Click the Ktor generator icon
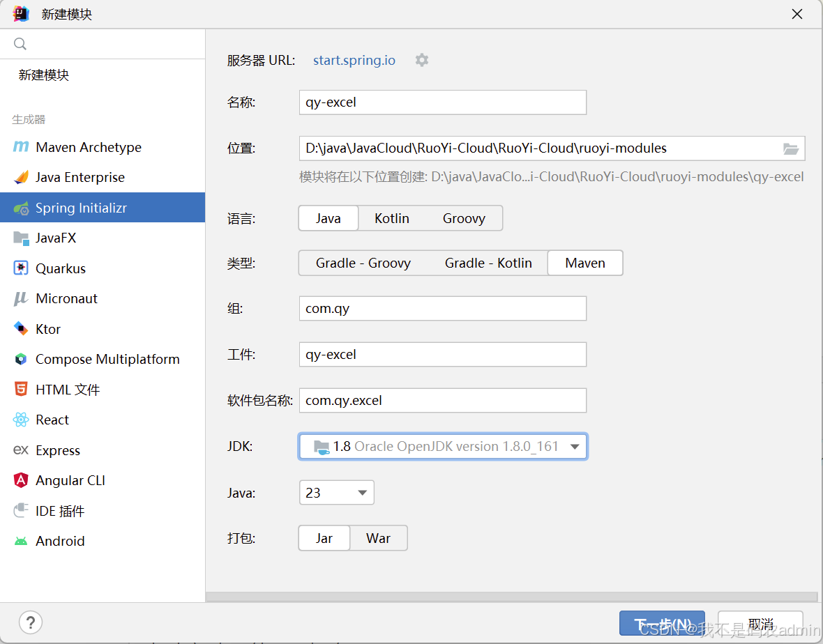The height and width of the screenshot is (644, 823). click(20, 329)
